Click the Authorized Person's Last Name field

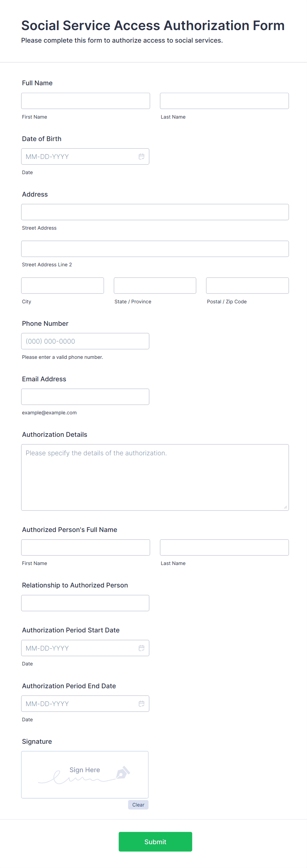click(224, 547)
